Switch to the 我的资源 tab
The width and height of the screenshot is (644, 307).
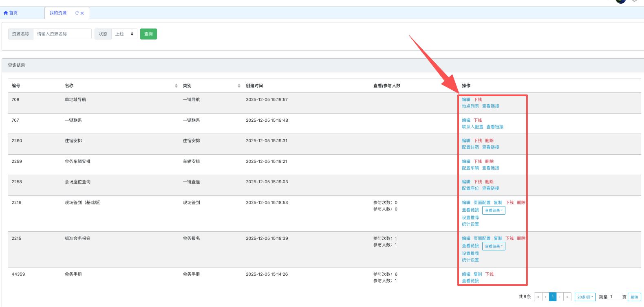click(x=58, y=13)
